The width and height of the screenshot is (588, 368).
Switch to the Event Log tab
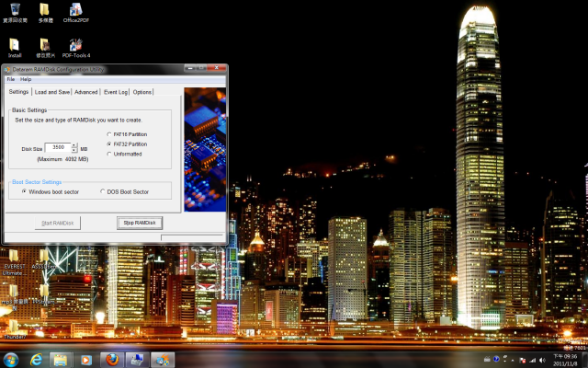(x=116, y=92)
